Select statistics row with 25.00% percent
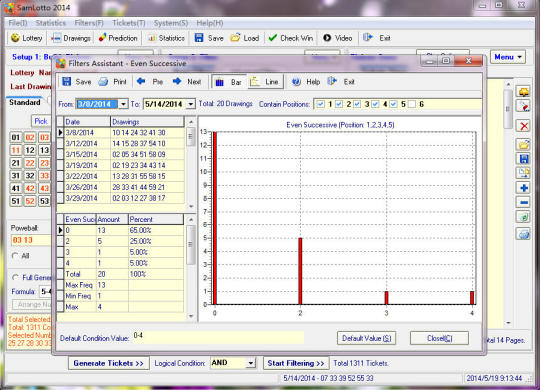Viewport: 540px width, 390px height. pyautogui.click(x=121, y=241)
